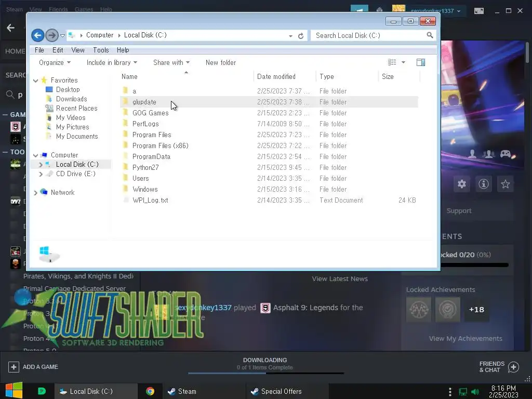Collapse the Computer tree group
Image resolution: width=532 pixels, height=399 pixels.
pos(36,155)
